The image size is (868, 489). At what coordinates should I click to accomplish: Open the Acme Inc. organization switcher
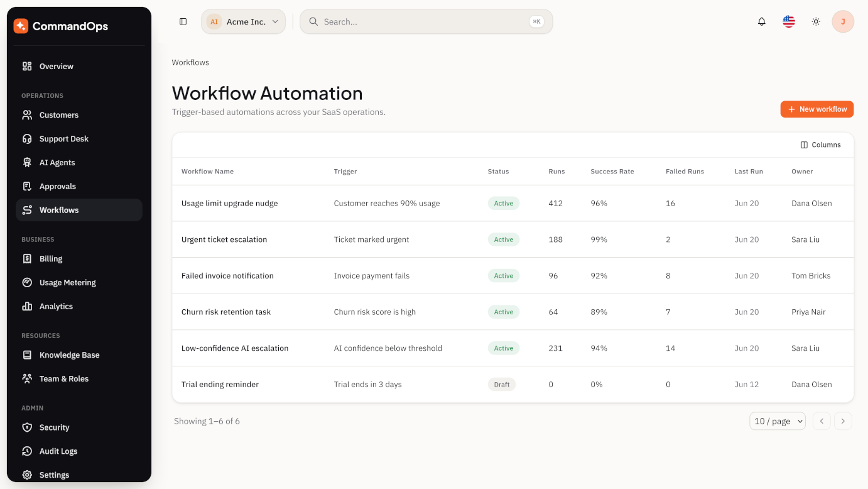click(x=244, y=21)
